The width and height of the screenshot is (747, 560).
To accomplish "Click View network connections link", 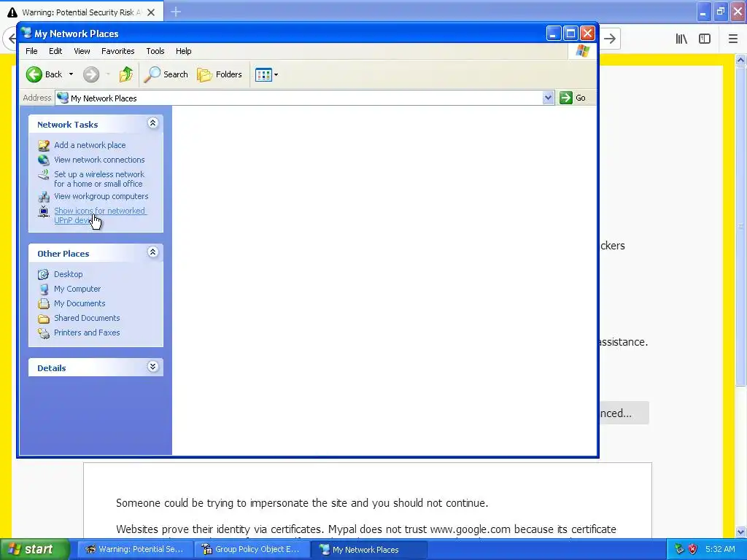I will [99, 160].
